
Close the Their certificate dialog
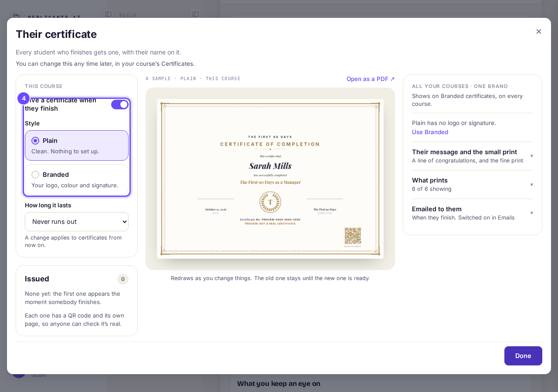539,31
